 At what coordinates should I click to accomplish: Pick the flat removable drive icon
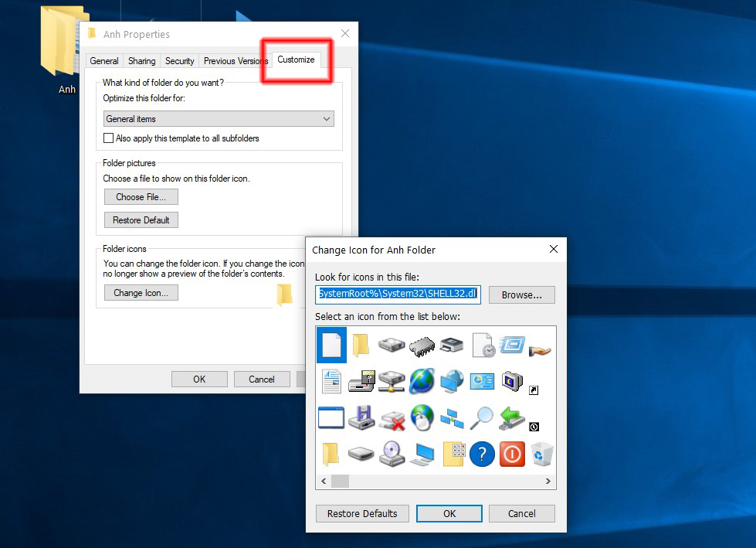[361, 454]
